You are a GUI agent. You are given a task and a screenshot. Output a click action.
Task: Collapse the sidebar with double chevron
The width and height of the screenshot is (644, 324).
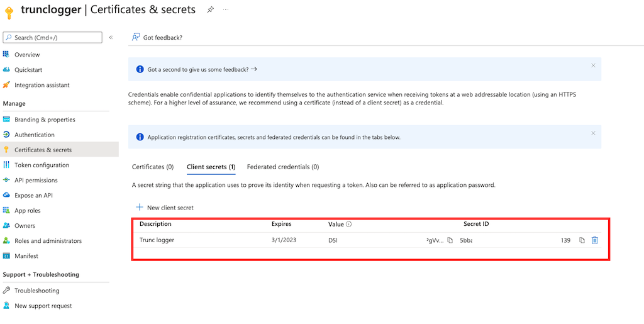[111, 37]
